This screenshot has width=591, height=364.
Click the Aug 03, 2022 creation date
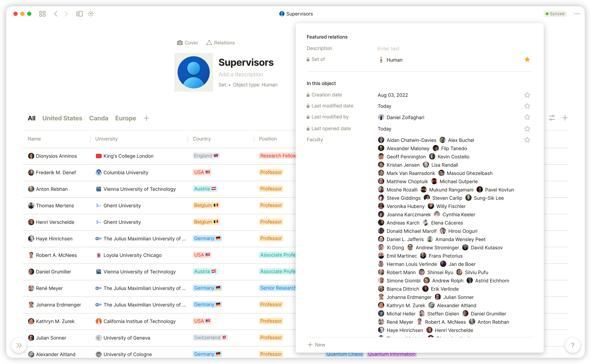pos(393,95)
